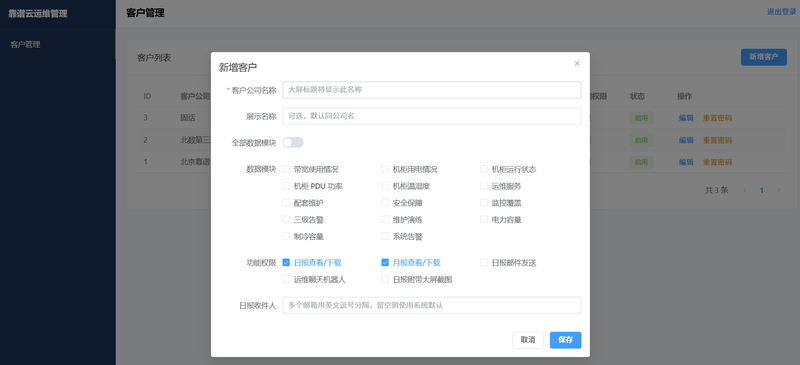Screen dimensions: 800x365
Task: Uncheck 日报查看/下载 permission
Action: pos(286,262)
